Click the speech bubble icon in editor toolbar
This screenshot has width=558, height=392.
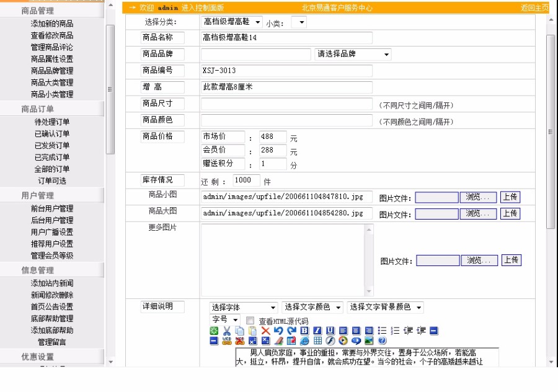356,341
